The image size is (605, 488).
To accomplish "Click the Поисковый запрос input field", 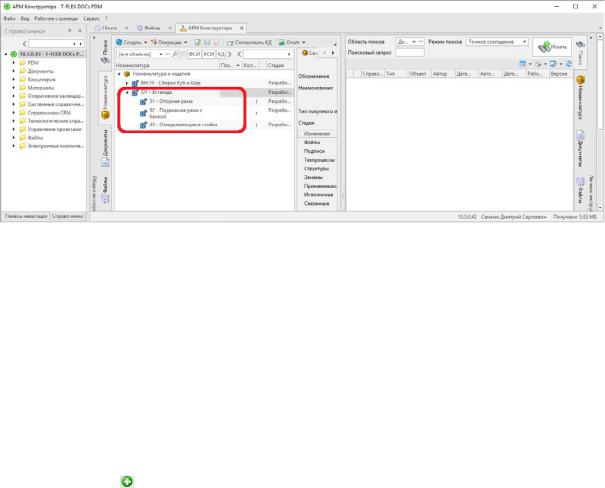I will coord(410,52).
